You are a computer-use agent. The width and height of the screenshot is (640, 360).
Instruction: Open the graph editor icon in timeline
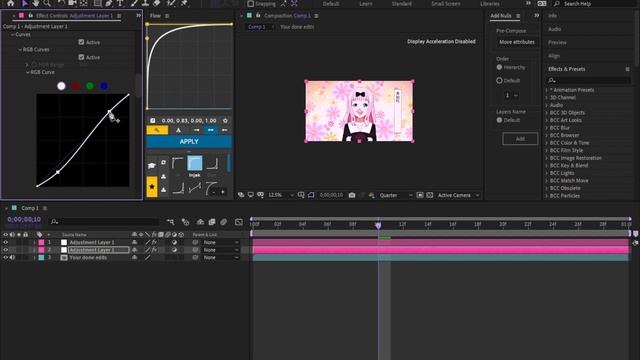(239, 222)
